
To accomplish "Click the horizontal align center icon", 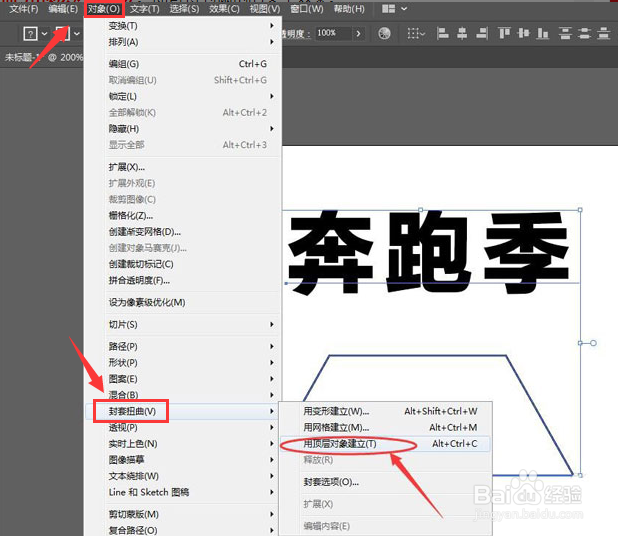I will coord(462,34).
